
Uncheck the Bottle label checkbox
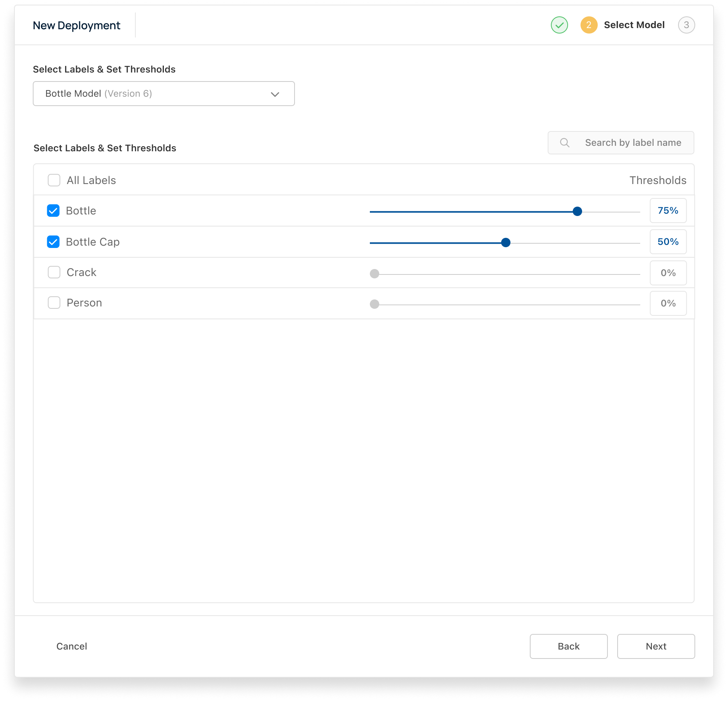(x=53, y=211)
